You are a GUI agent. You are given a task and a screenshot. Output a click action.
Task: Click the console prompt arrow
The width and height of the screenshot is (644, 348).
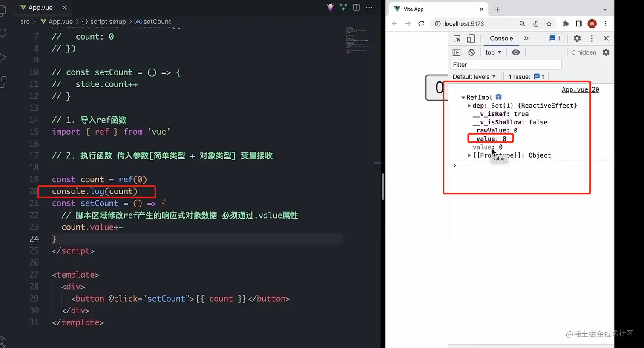click(x=455, y=166)
